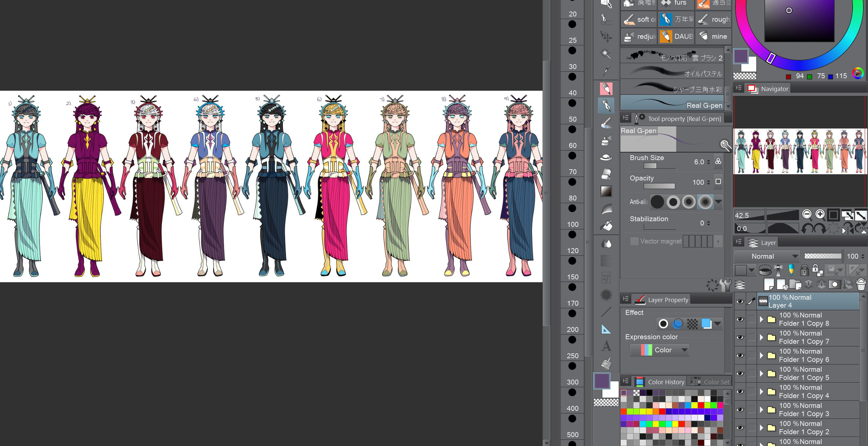Screen dimensions: 868x446
Task: Choose the mine sub tool group
Action: tap(713, 36)
